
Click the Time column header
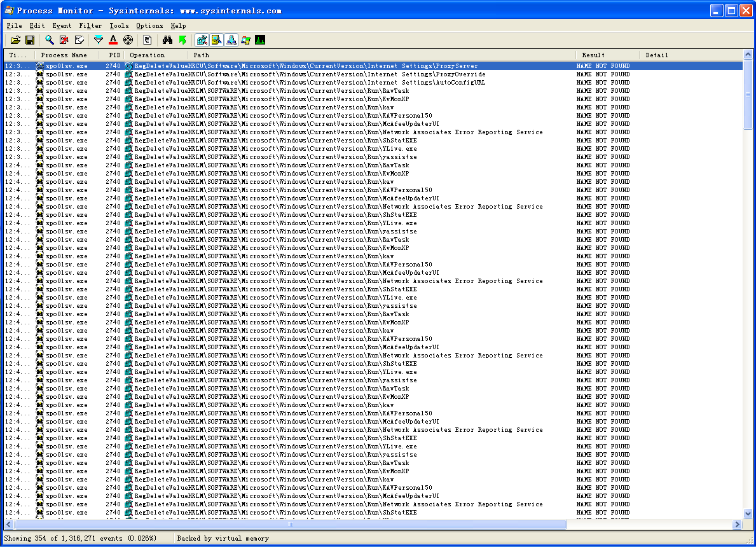pyautogui.click(x=18, y=55)
